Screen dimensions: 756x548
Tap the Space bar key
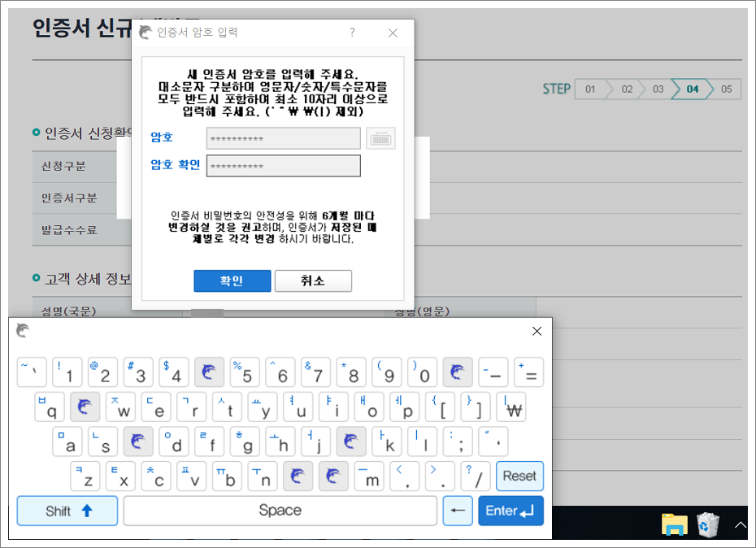280,511
